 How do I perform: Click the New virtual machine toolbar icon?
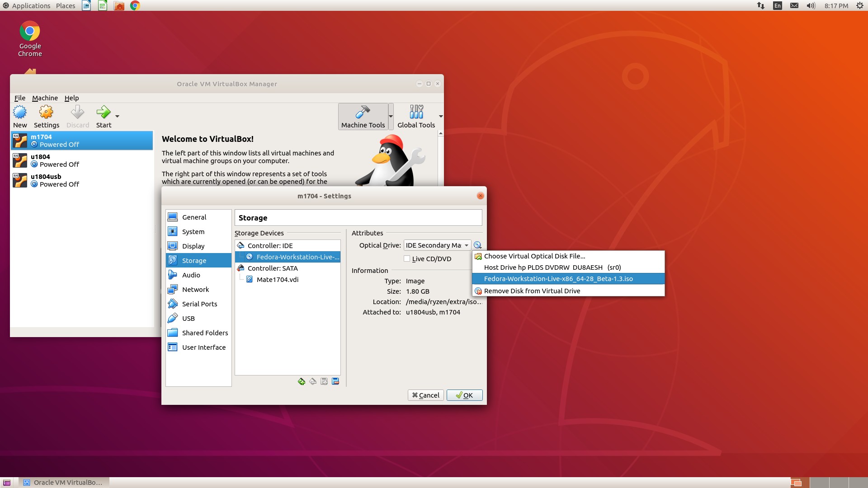pos(20,117)
